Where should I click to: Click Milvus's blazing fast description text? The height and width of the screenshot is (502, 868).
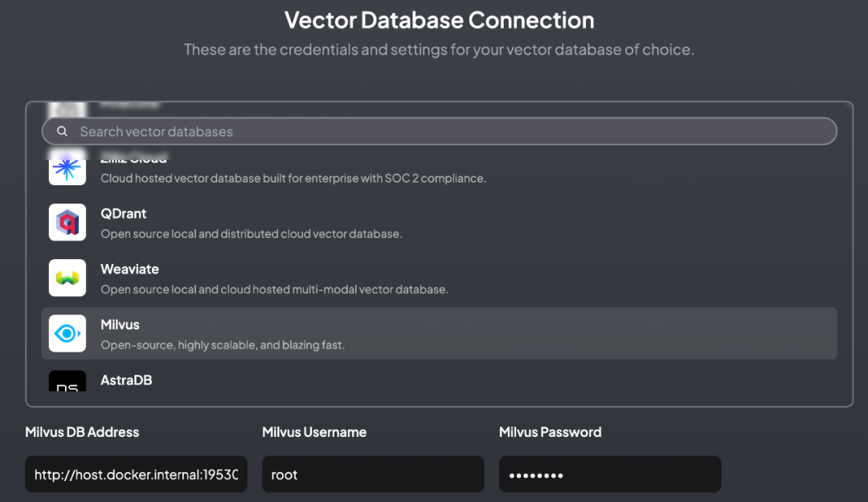click(x=222, y=344)
